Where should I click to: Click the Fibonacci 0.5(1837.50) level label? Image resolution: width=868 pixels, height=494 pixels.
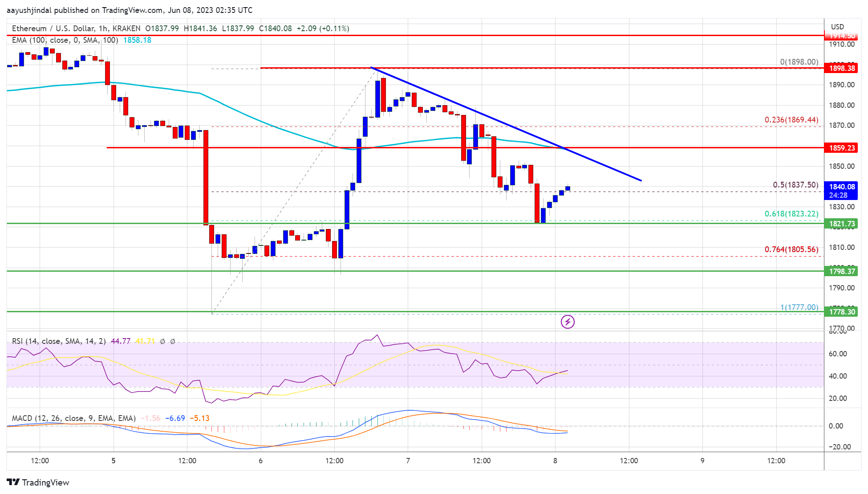(795, 185)
